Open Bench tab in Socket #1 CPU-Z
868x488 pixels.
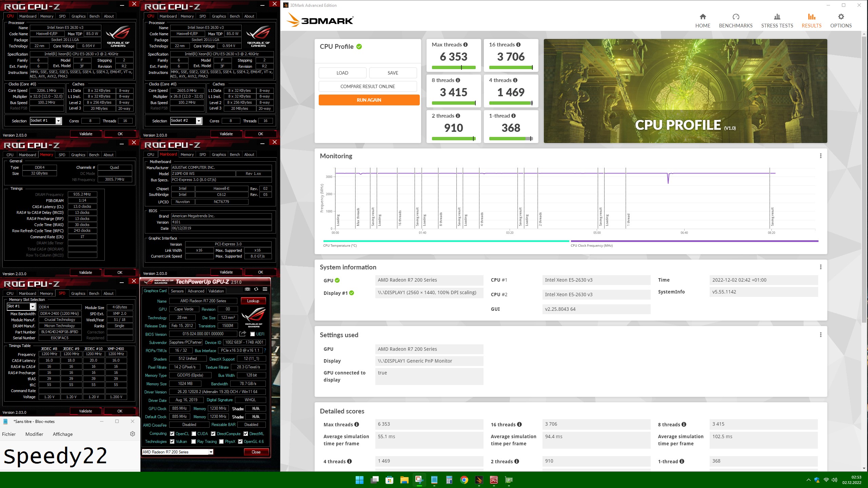(x=94, y=16)
